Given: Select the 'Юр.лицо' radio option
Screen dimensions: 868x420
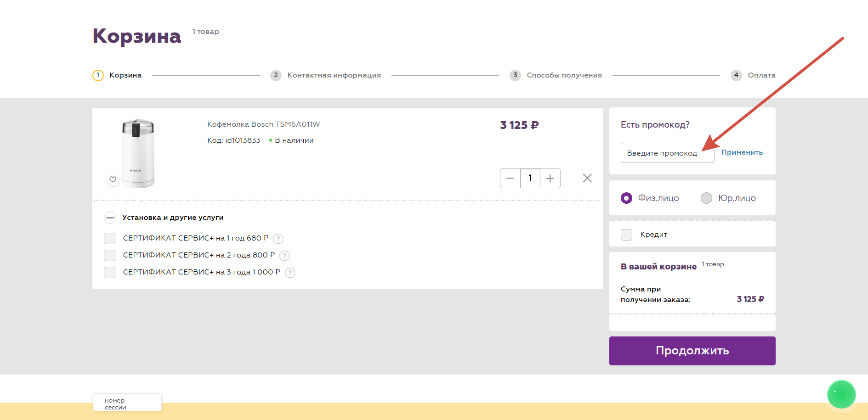Looking at the screenshot, I should (x=706, y=198).
